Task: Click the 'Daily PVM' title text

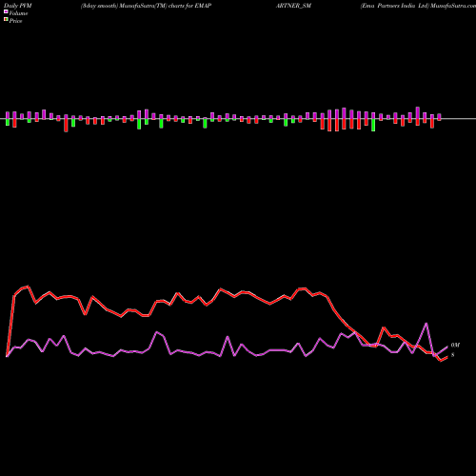Action: [18, 6]
